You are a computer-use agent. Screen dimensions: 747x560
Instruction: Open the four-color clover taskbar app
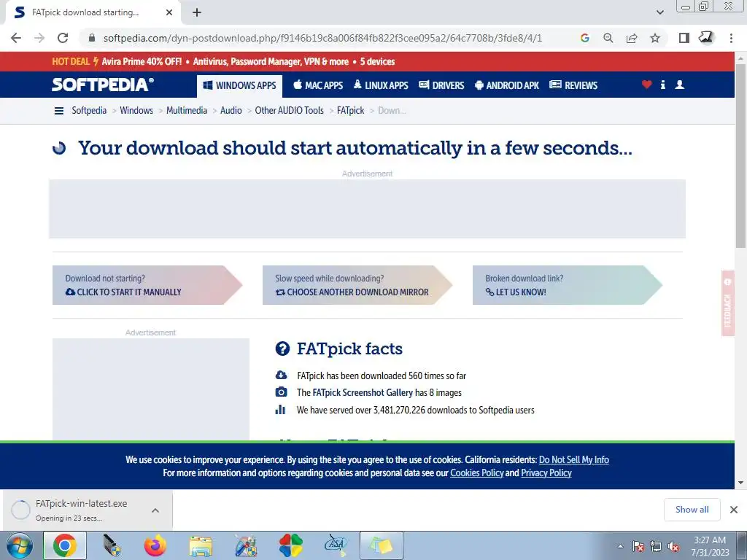[x=290, y=545]
